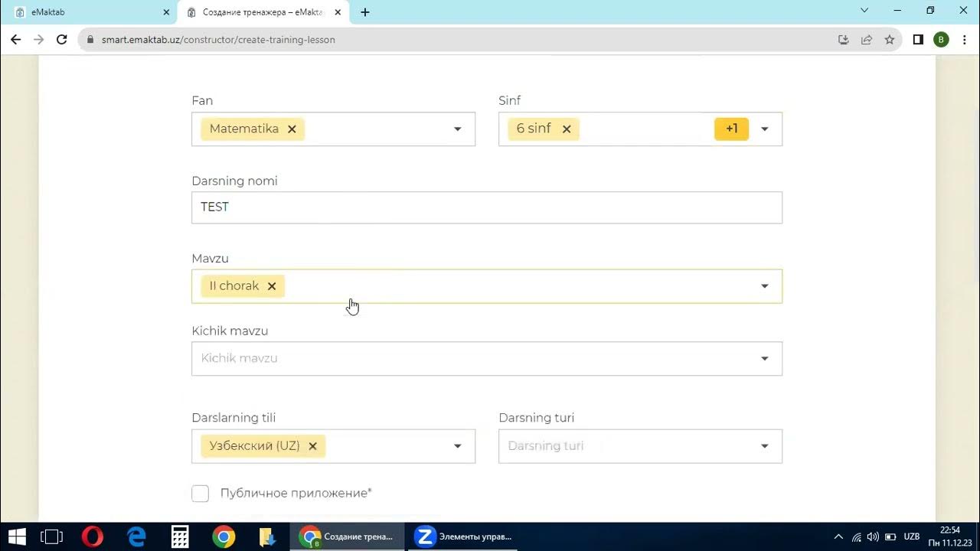This screenshot has height=551, width=980.
Task: Open the Kichik mavzu dropdown
Action: point(487,358)
